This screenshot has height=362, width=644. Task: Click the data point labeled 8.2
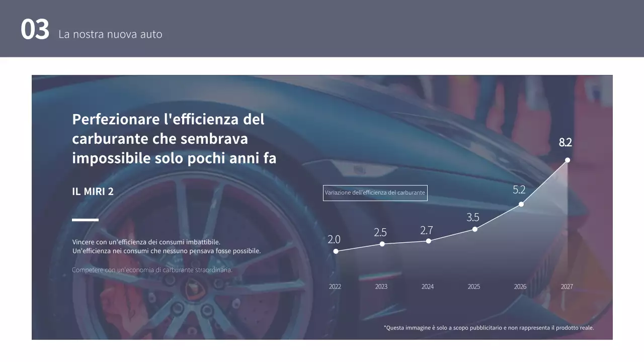567,160
